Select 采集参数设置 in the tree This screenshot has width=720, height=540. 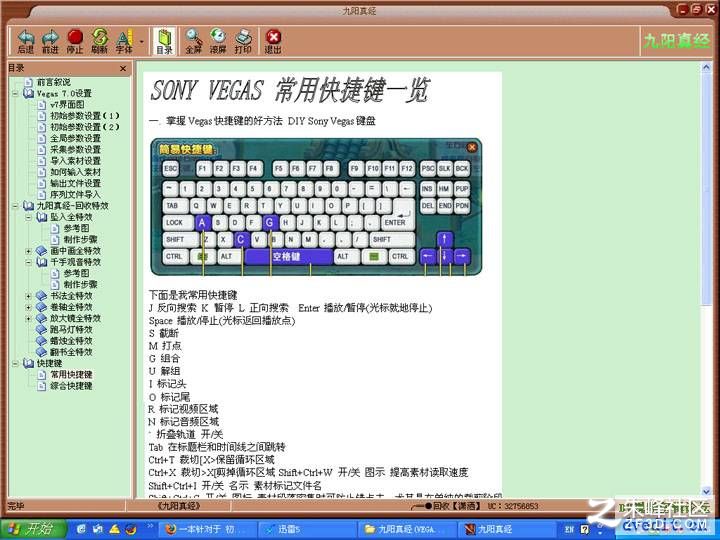75,149
